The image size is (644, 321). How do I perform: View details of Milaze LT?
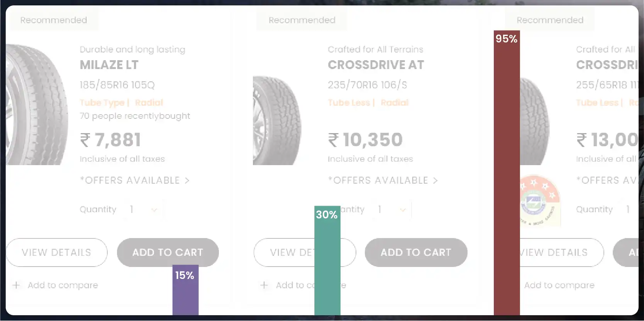coord(56,252)
